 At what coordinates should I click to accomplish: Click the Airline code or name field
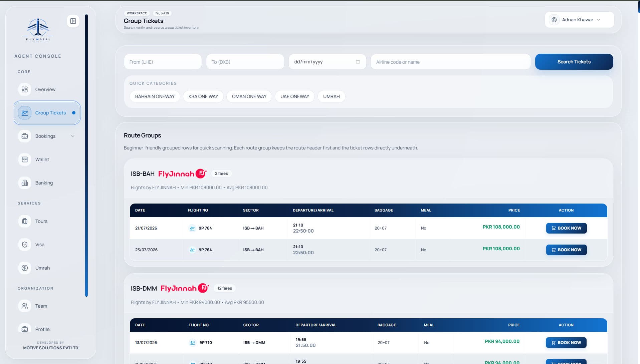click(450, 62)
